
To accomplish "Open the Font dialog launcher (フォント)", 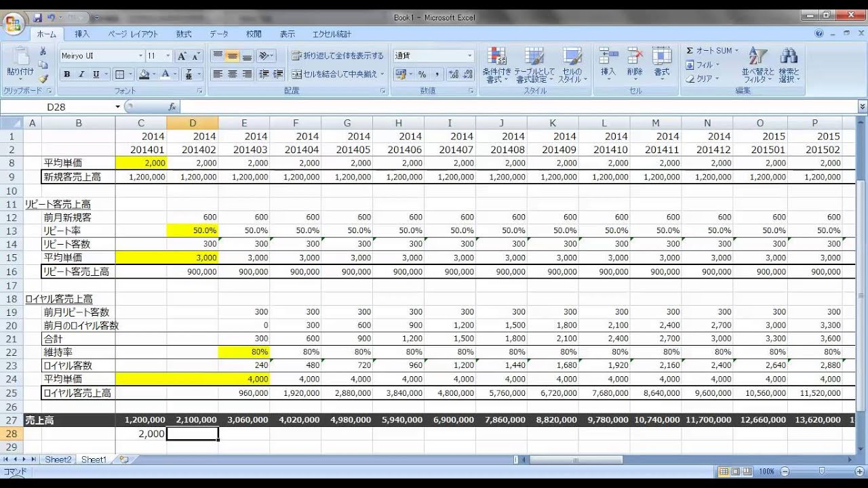I will click(200, 91).
